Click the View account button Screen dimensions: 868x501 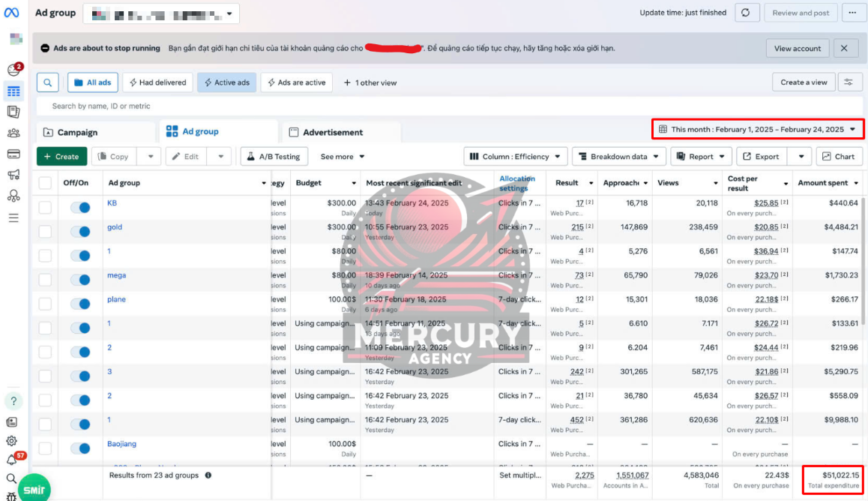(797, 48)
